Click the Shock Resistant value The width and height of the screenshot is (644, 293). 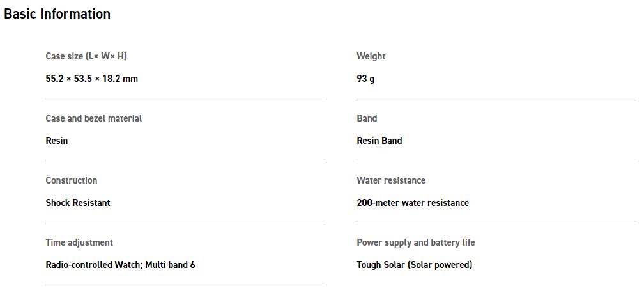(x=78, y=203)
